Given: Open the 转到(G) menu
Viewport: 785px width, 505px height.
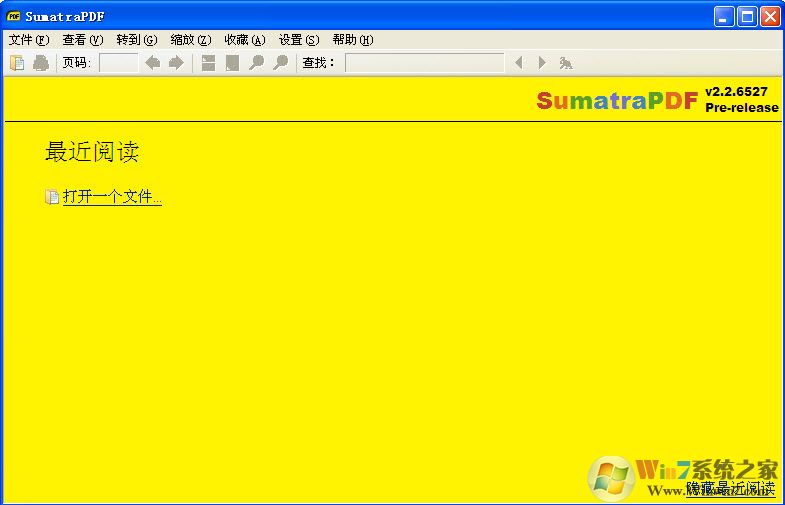Looking at the screenshot, I should 137,40.
